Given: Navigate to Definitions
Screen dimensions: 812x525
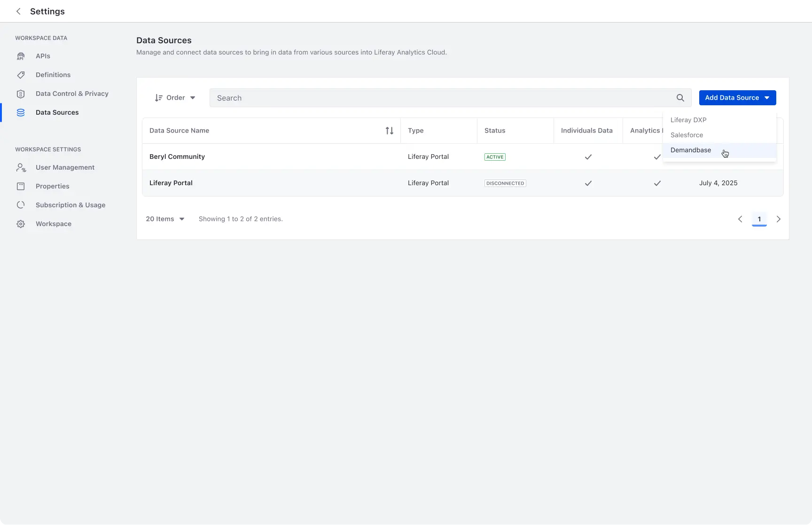Looking at the screenshot, I should (53, 75).
